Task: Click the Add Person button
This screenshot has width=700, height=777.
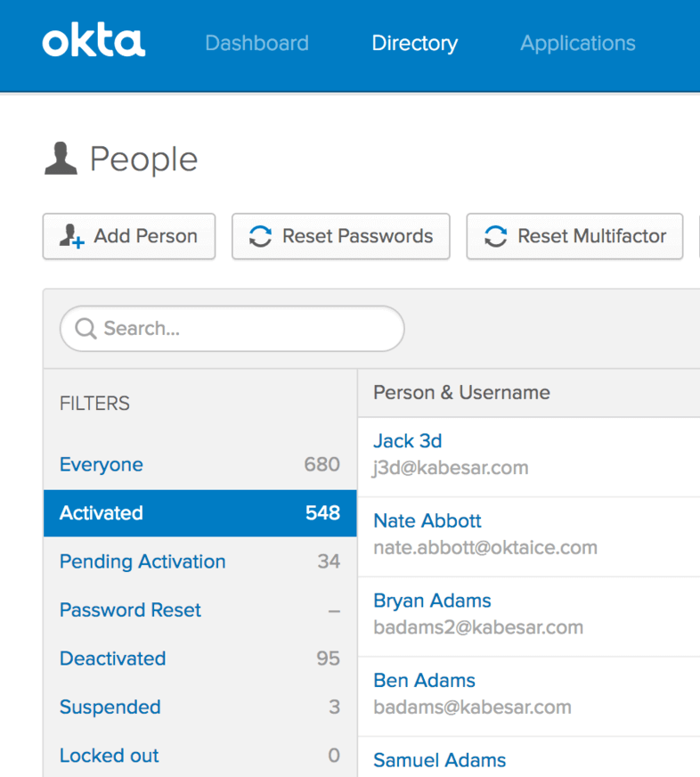Action: 128,236
